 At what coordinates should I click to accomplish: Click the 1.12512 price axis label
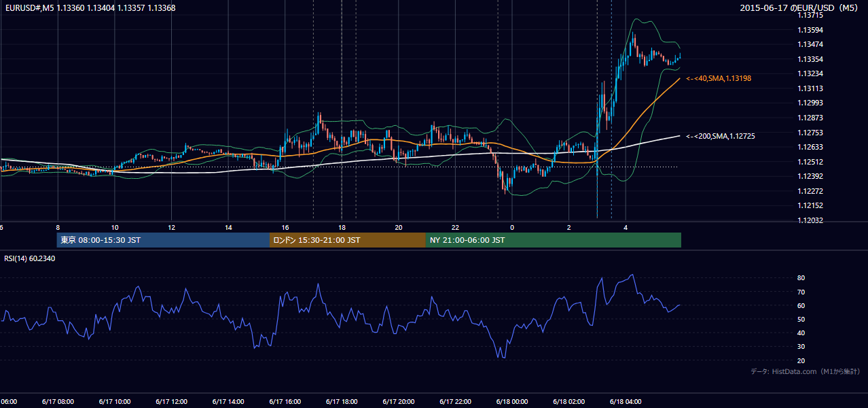(x=810, y=162)
